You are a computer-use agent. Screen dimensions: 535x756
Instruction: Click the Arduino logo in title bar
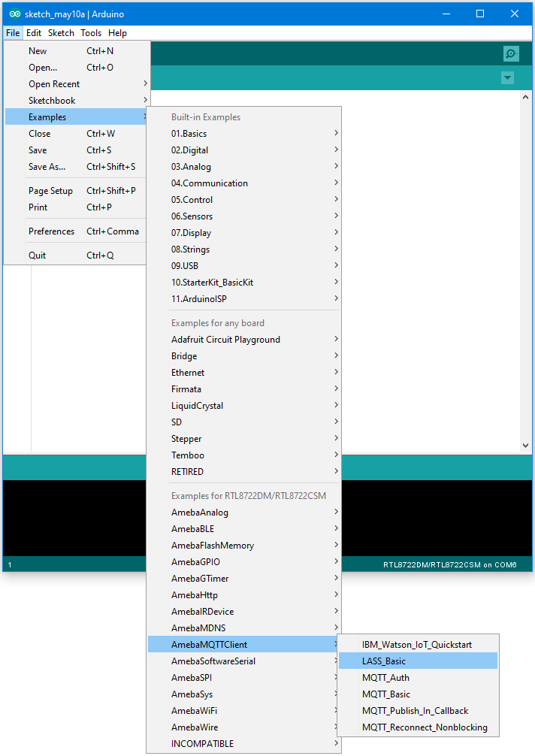[15, 14]
